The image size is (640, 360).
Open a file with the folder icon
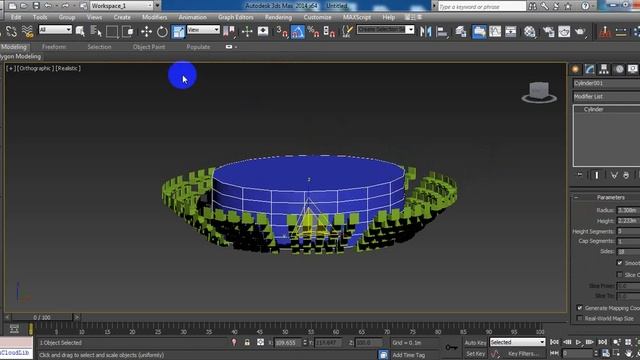click(x=24, y=6)
